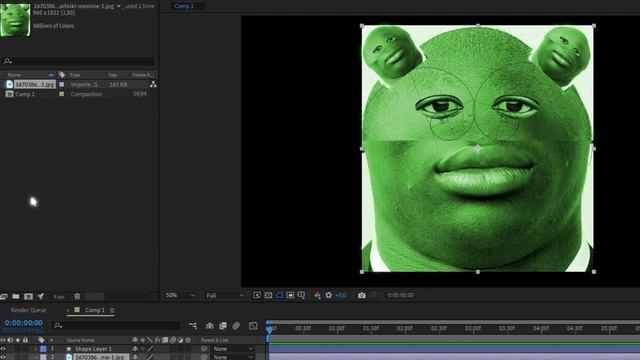
Task: Click the label tag column header in Project panel
Action: pos(62,75)
